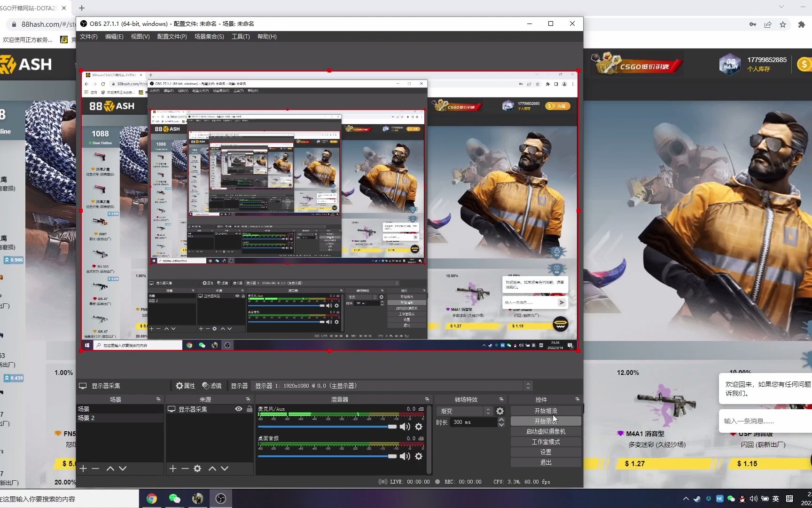Open WeChat from the taskbar
The width and height of the screenshot is (812, 508).
click(x=174, y=499)
